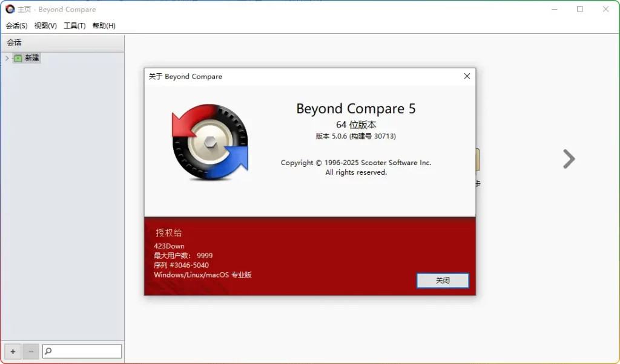Open the 工具(T) menu
This screenshot has width=620, height=364.
[74, 25]
